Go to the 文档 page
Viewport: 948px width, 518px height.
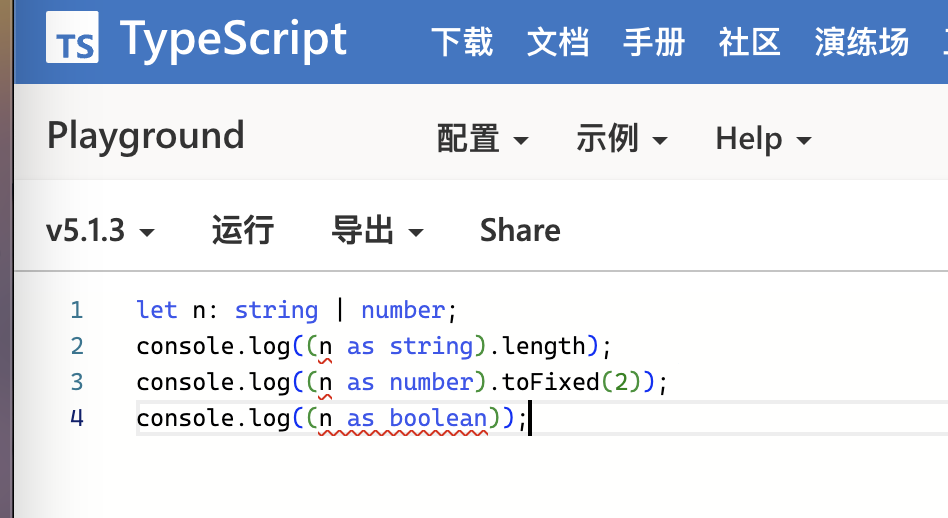tap(558, 42)
